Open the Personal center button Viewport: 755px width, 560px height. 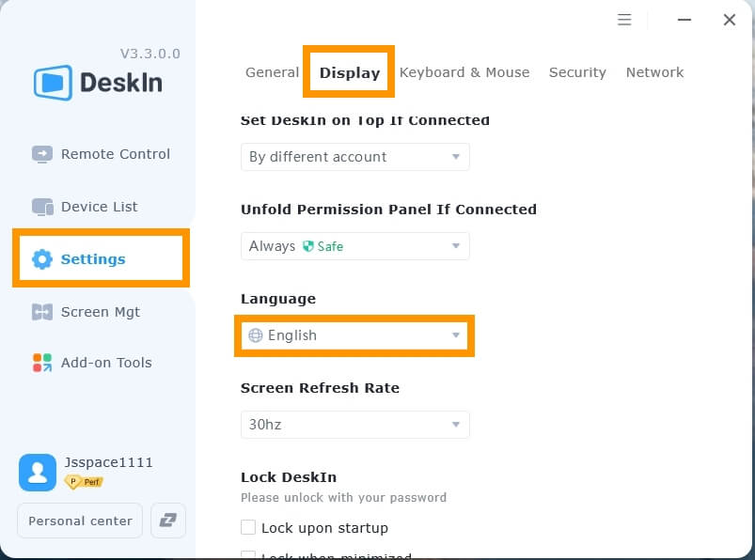tap(80, 521)
